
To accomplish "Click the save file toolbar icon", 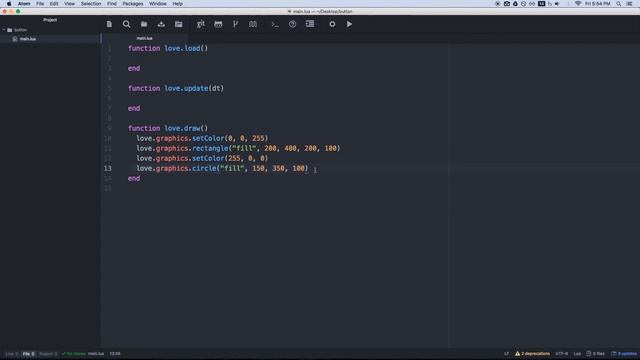I will point(161,24).
